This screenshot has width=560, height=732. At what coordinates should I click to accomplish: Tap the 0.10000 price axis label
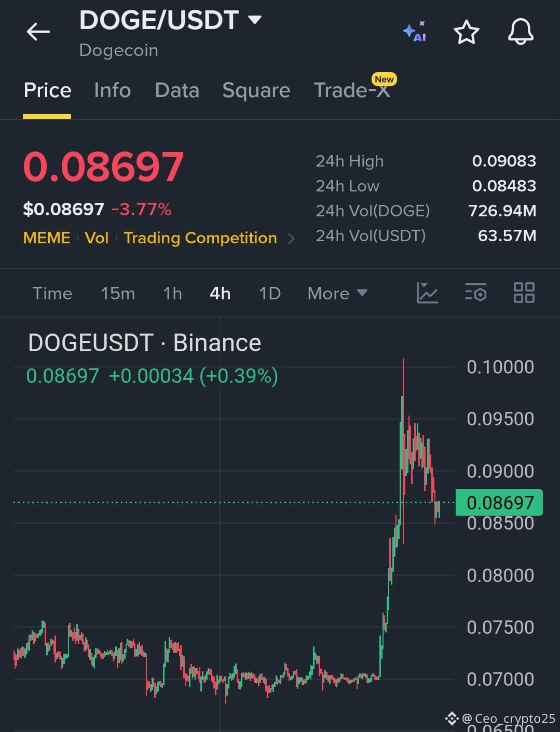click(500, 367)
